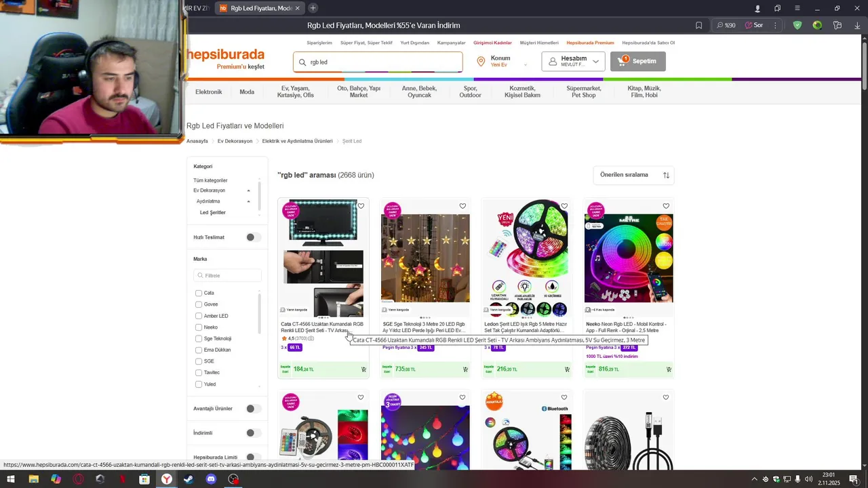Open the Moda category menu
The height and width of the screenshot is (488, 868).
click(x=247, y=91)
